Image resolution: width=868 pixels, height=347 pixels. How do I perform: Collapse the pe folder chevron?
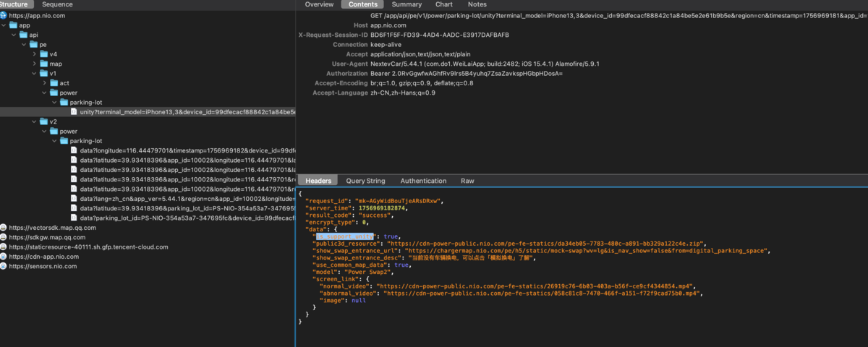(x=24, y=44)
